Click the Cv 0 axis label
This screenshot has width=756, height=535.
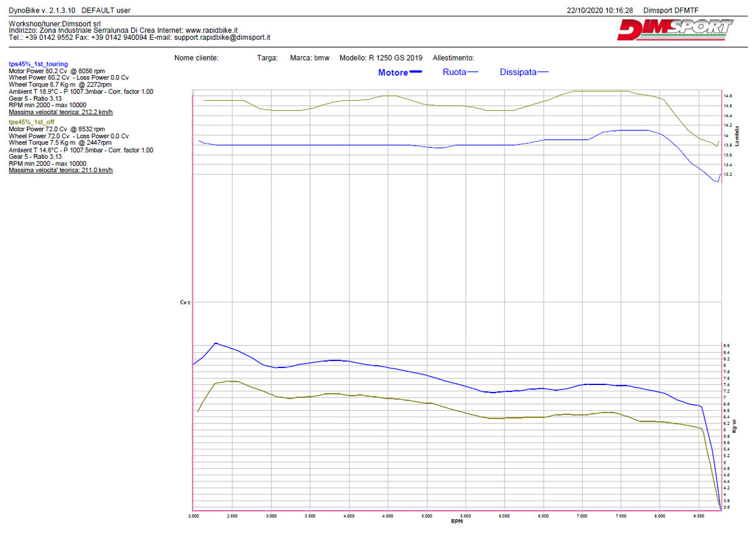coord(185,302)
